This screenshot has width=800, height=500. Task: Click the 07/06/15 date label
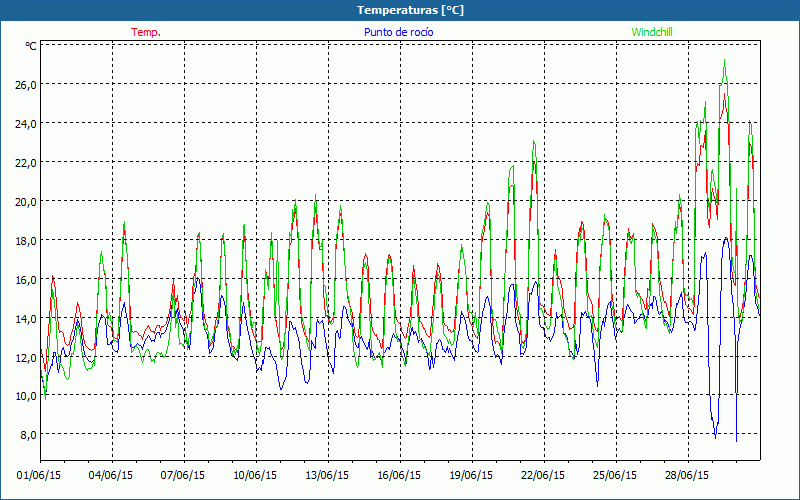click(183, 475)
